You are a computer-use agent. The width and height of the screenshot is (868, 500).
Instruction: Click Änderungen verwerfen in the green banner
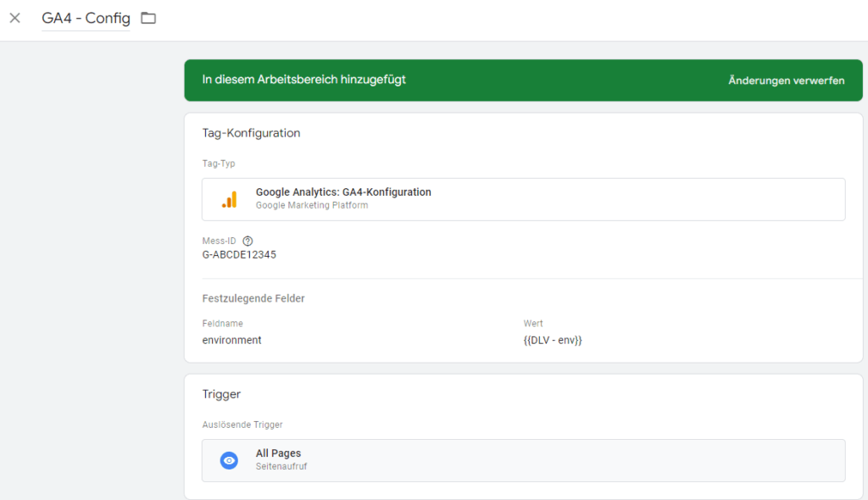786,81
